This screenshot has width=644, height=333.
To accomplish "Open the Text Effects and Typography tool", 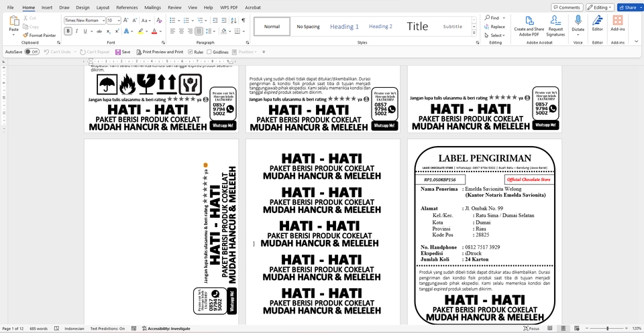I will click(128, 31).
